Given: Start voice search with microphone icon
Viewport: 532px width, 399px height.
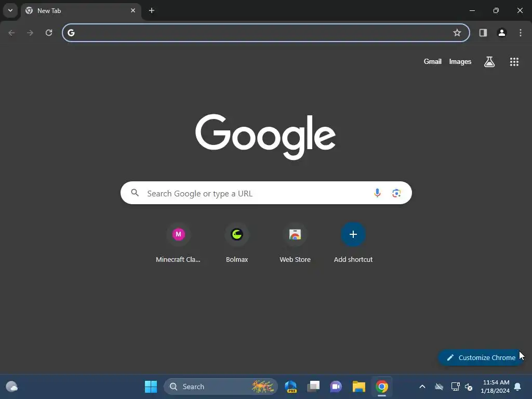Looking at the screenshot, I should (377, 193).
